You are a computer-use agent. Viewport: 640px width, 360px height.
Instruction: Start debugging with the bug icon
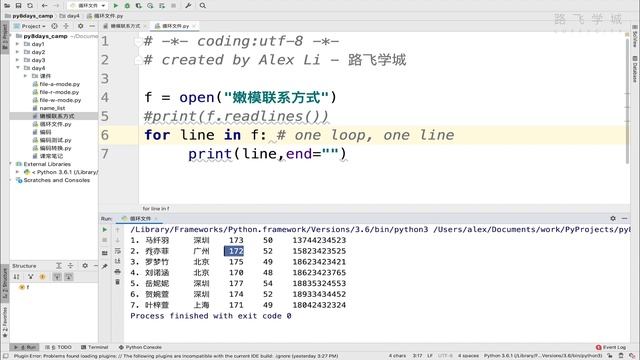click(127, 6)
